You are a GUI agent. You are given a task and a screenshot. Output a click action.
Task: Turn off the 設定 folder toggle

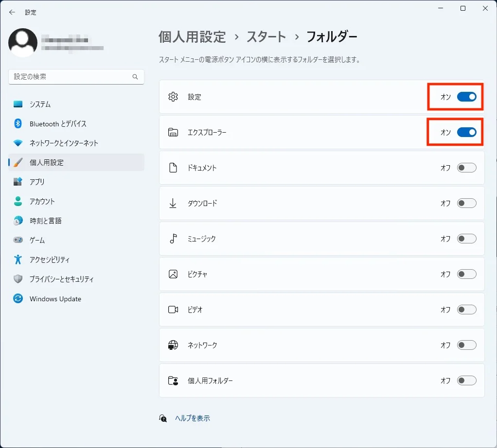point(466,97)
